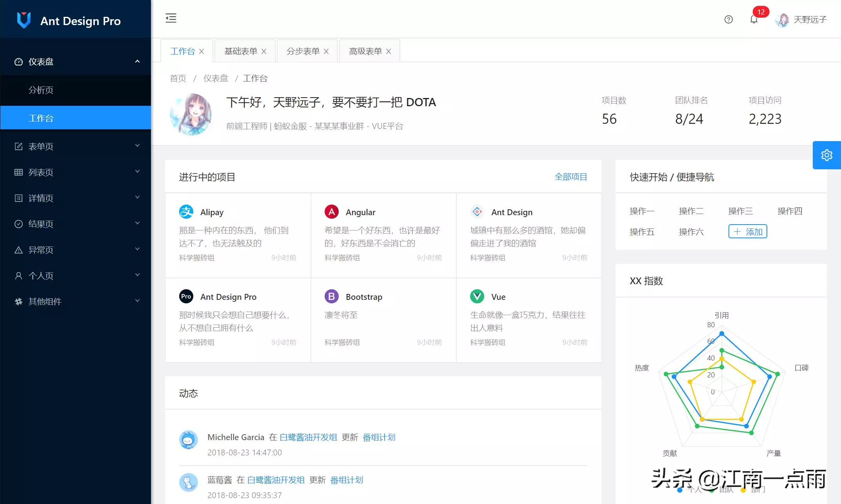Close the 分步表单 tab
This screenshot has width=841, height=504.
[326, 51]
